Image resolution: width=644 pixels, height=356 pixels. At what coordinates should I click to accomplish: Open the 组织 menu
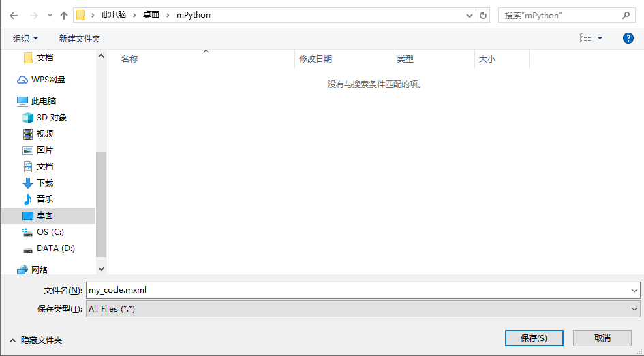(25, 39)
